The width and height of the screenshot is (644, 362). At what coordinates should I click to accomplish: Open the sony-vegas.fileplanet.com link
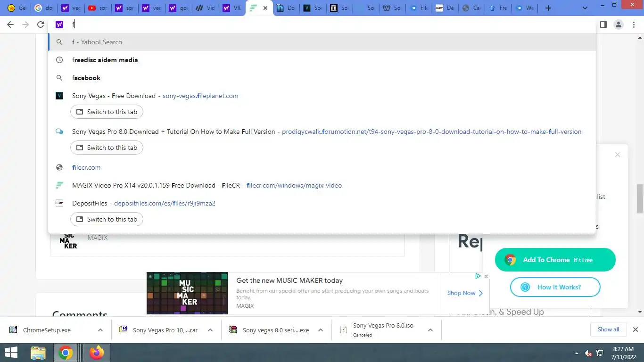tap(200, 96)
